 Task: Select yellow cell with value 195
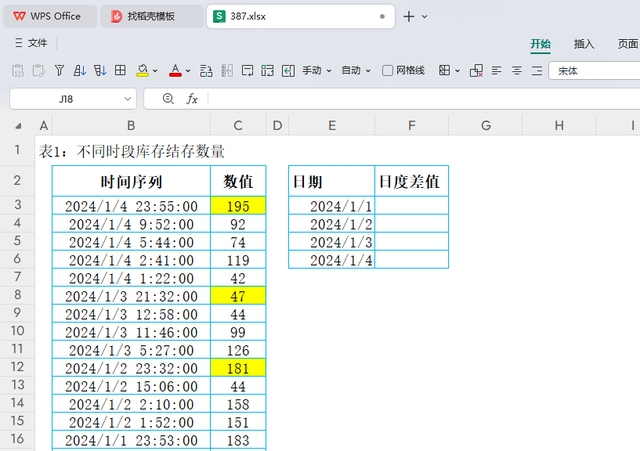238,206
